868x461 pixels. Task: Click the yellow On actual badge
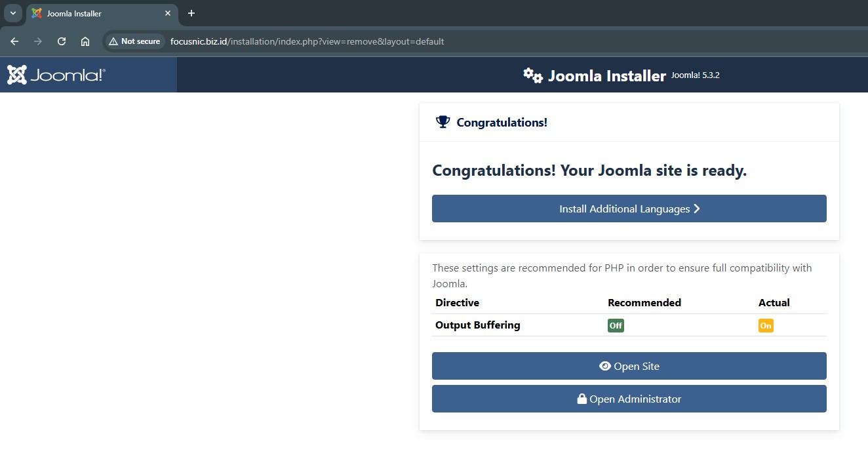click(x=766, y=325)
